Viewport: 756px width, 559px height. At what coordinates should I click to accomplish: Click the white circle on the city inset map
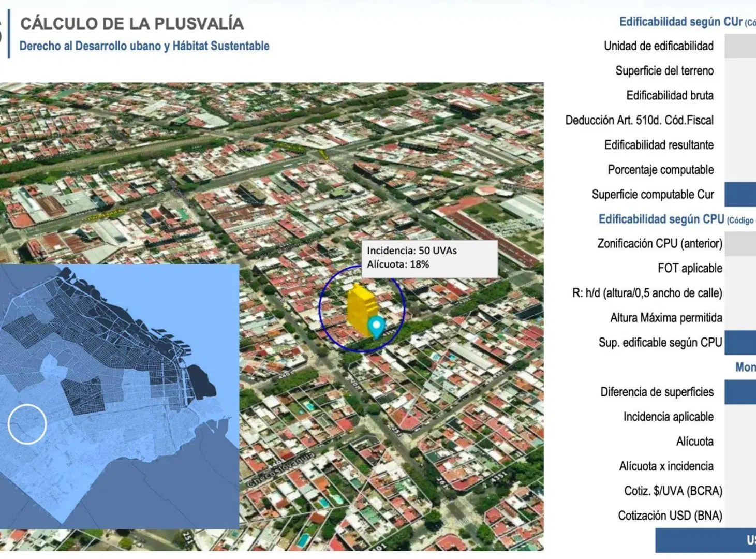[x=27, y=424]
